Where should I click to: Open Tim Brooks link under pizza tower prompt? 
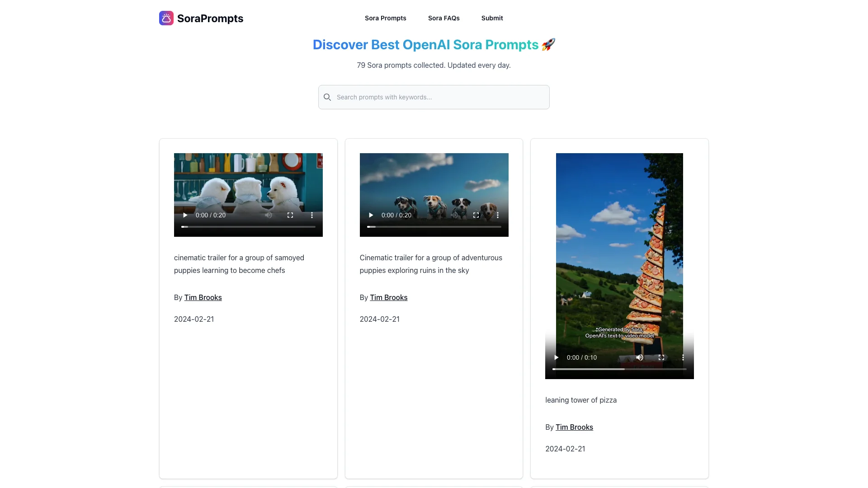[574, 427]
